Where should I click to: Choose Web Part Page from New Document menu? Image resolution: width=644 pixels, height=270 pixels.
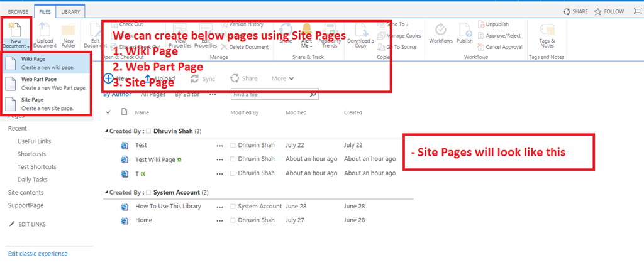[47, 84]
